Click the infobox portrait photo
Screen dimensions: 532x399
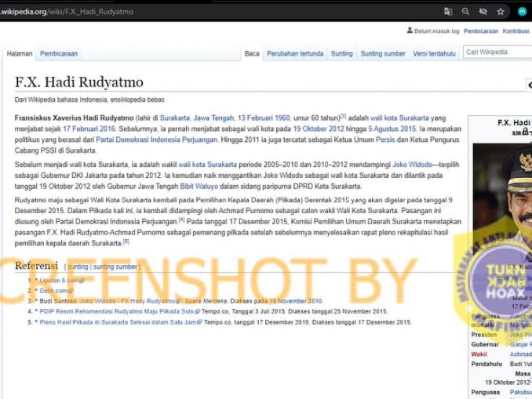coord(502,200)
